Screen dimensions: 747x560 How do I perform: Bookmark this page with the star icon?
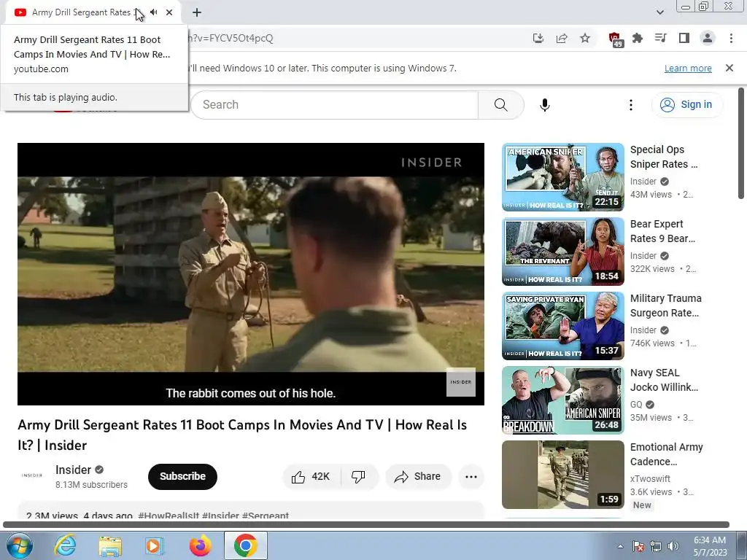point(585,38)
